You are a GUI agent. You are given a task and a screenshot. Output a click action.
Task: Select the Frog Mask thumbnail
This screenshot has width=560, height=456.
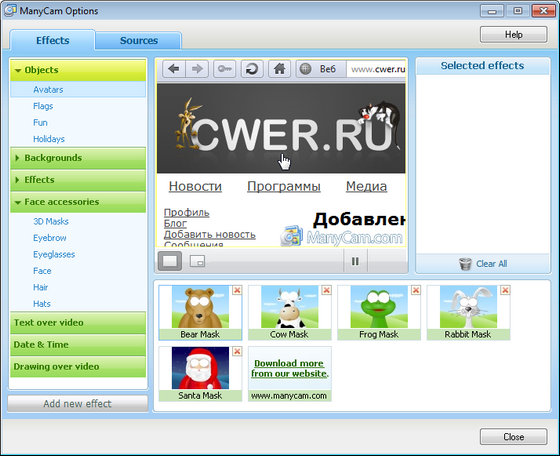[x=379, y=312]
